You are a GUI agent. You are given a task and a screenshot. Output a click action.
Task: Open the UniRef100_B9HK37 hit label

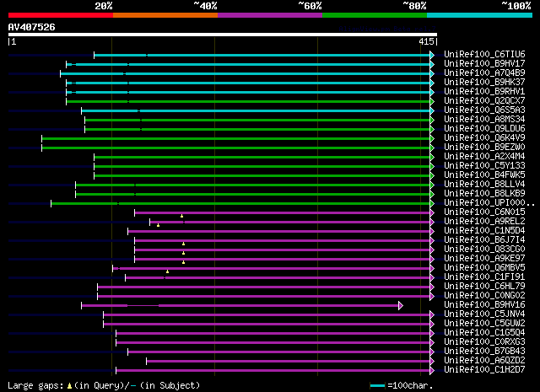pos(484,82)
